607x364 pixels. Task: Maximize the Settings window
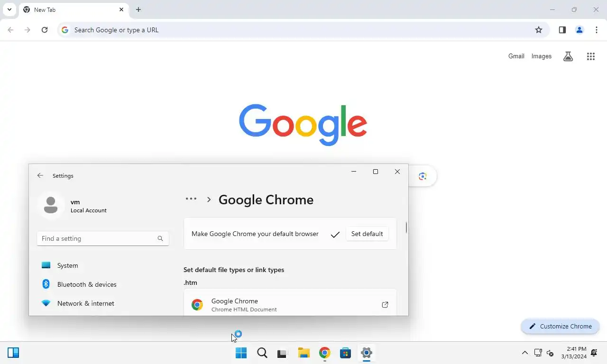(x=376, y=172)
